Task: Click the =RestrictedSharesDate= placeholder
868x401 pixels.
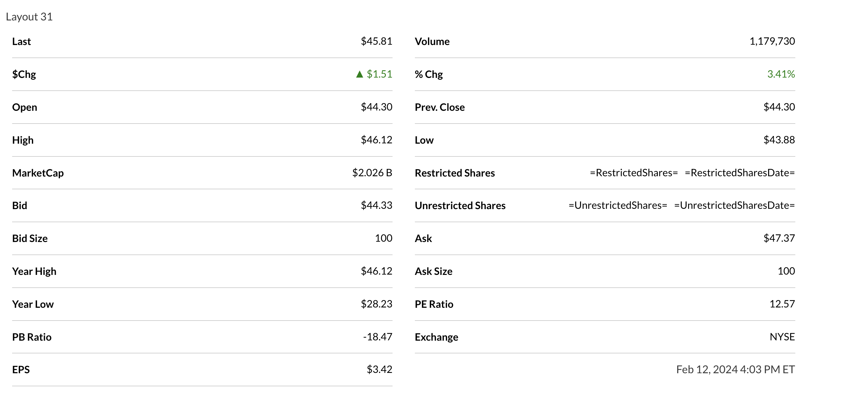Action: pyautogui.click(x=739, y=173)
